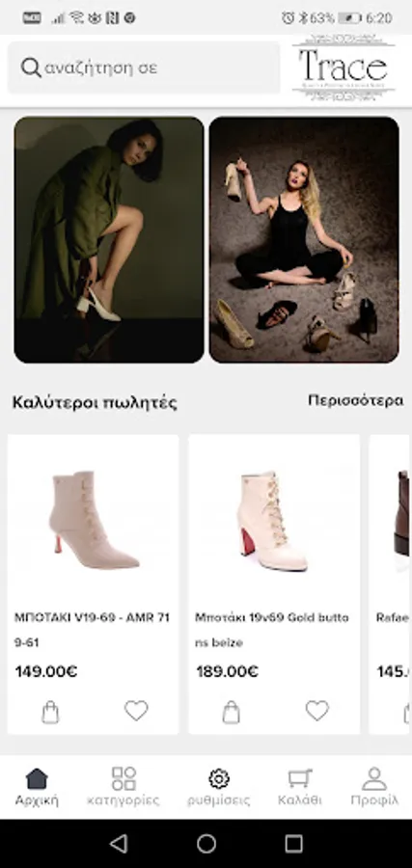Open the Trace logo
Image resolution: width=412 pixels, height=868 pixels.
coord(343,68)
